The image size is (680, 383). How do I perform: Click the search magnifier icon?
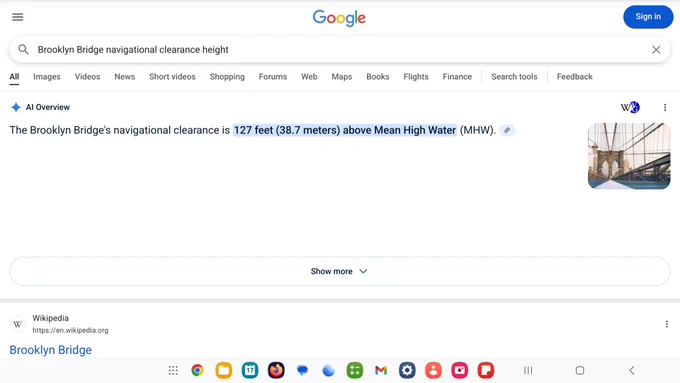pos(23,49)
